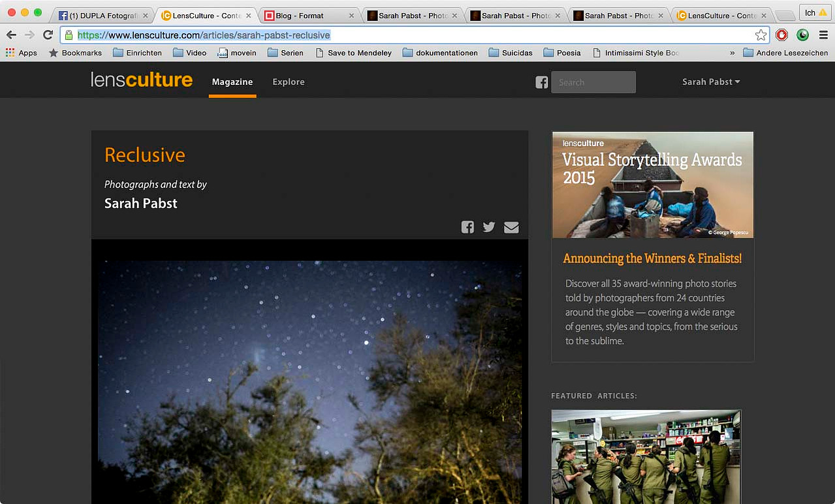Click Announcing the Winners & Finalists! link
This screenshot has height=504, width=835.
pyautogui.click(x=652, y=259)
